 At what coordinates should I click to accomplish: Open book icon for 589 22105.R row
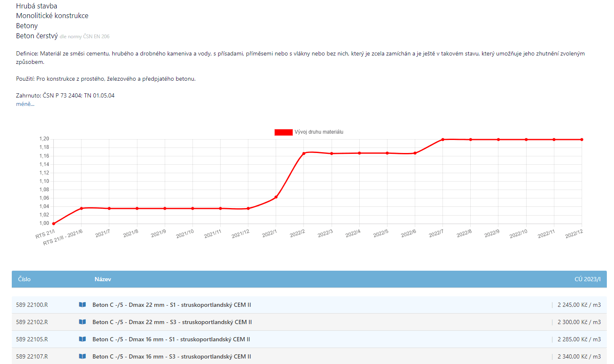click(82, 339)
